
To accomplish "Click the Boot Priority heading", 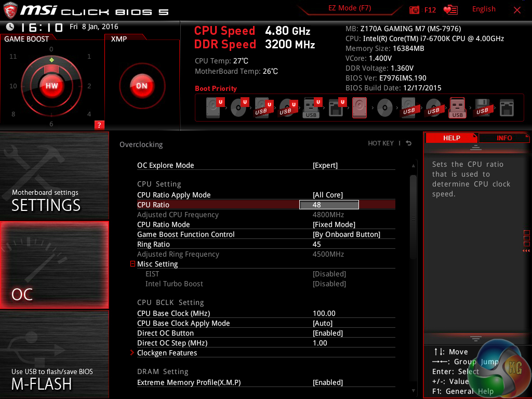I will tap(216, 88).
